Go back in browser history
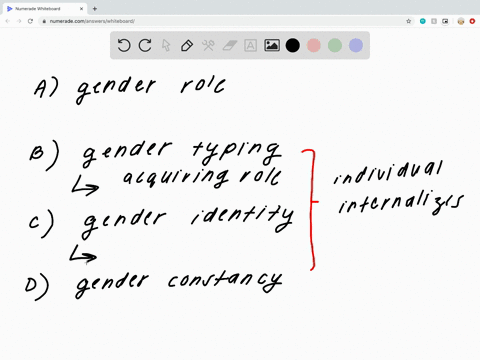Image resolution: width=480 pixels, height=360 pixels. (x=8, y=21)
